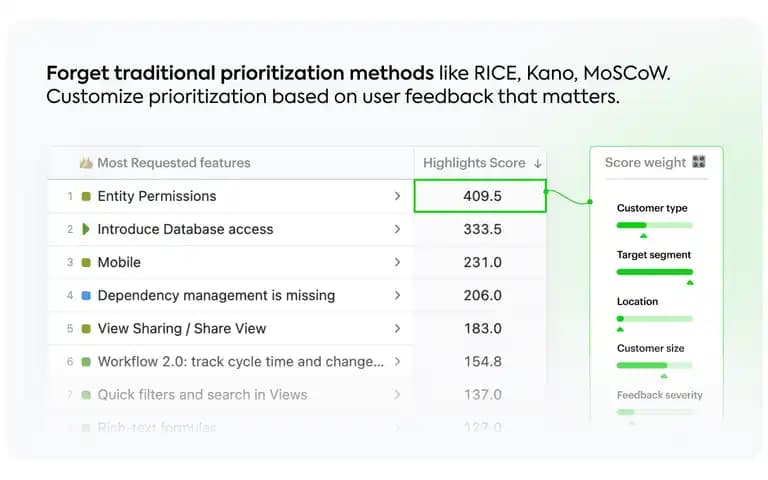The width and height of the screenshot is (768, 480).
Task: Expand the Mobile row chevron
Action: 397,263
